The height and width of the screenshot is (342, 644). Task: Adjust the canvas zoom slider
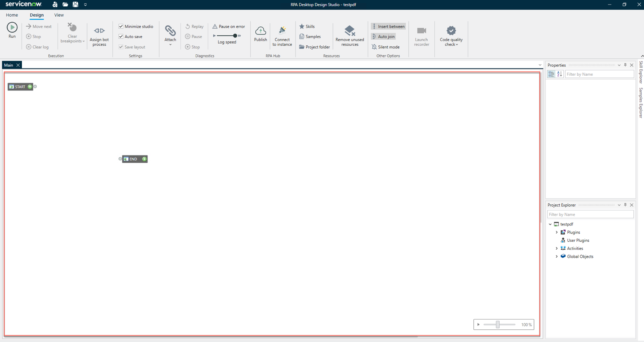coord(498,325)
